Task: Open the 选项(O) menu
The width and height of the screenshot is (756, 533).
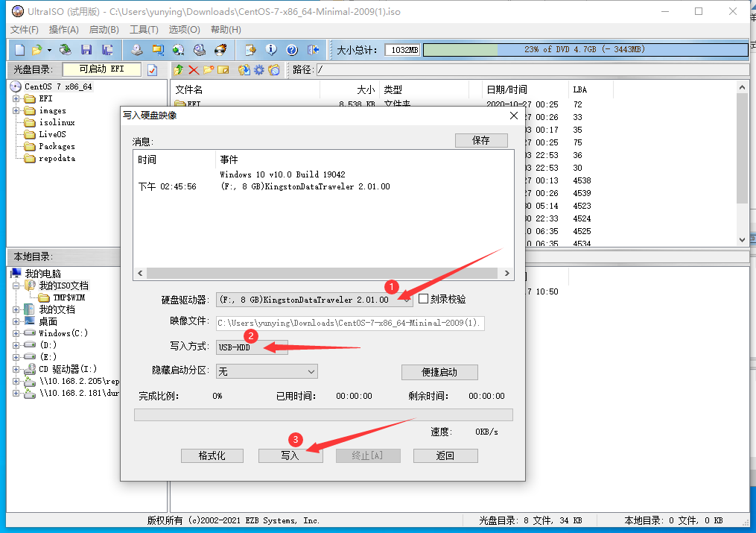Action: point(184,29)
